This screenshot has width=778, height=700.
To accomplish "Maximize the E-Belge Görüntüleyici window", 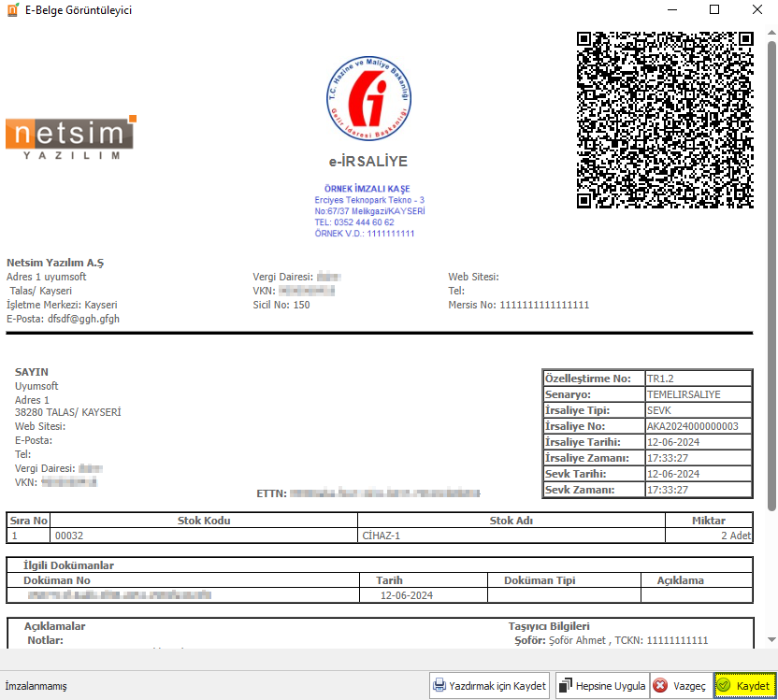I will (x=714, y=10).
